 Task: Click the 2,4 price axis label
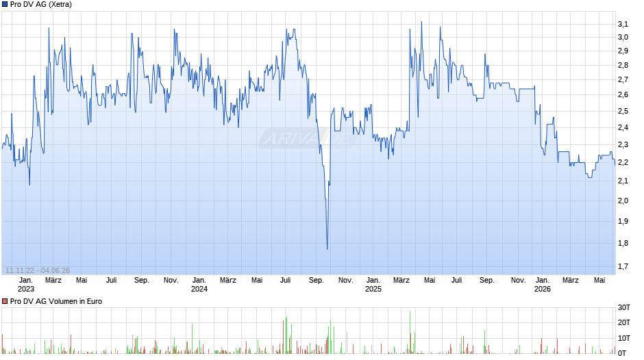(623, 128)
